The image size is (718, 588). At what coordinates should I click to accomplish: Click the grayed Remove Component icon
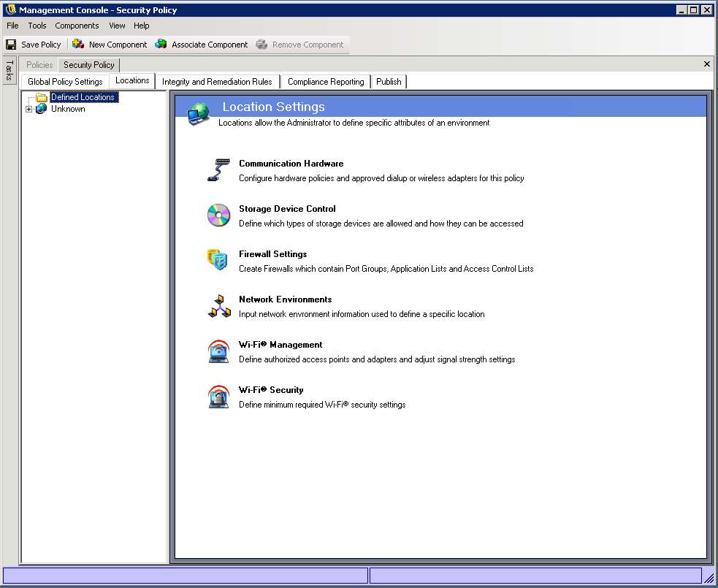click(x=261, y=44)
